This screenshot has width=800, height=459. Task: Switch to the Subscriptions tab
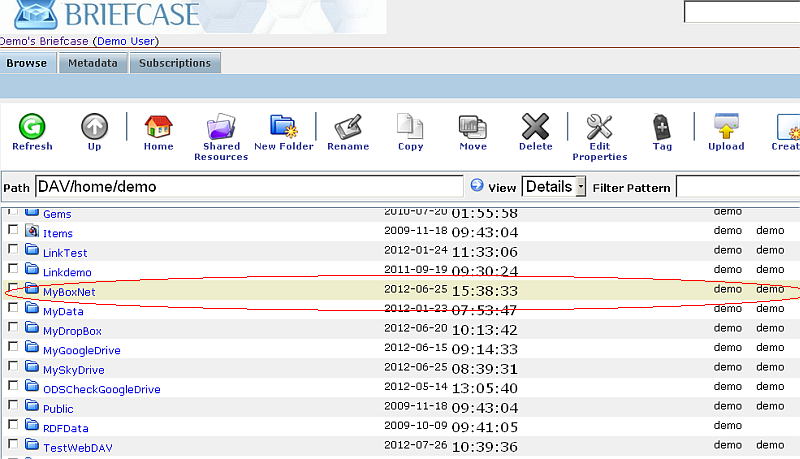[175, 63]
